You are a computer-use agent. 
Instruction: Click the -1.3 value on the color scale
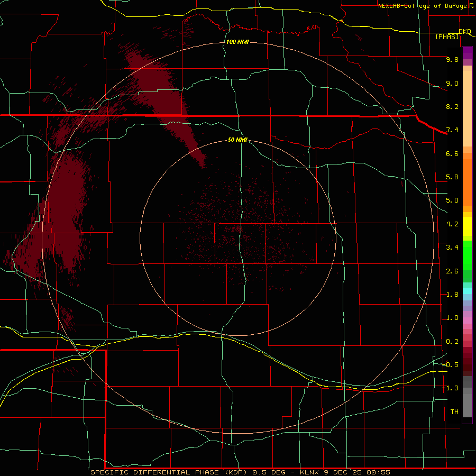[450, 388]
